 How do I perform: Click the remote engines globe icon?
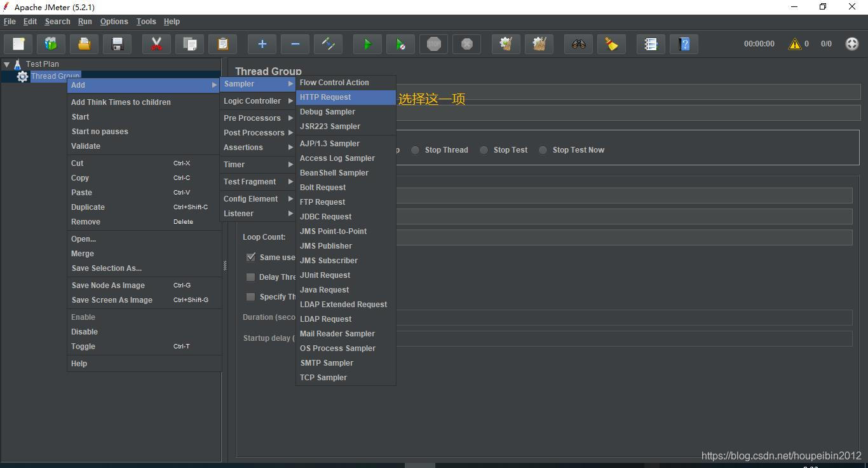pos(852,44)
